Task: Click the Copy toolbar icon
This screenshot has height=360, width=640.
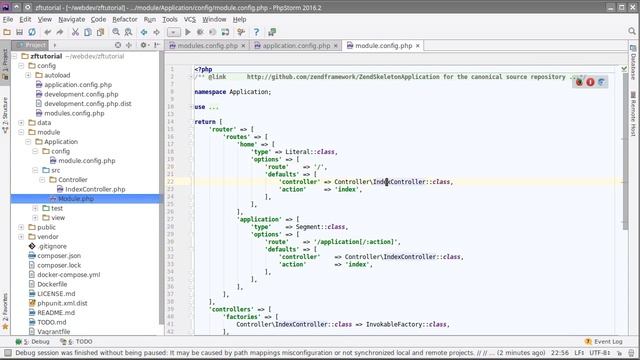Action: tap(88, 32)
